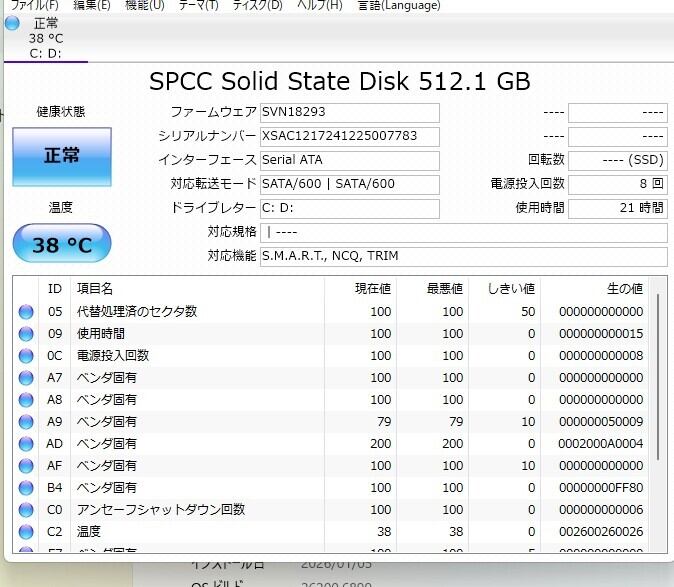
Task: Click the SATA/600 transfer mode field
Action: coord(349,184)
